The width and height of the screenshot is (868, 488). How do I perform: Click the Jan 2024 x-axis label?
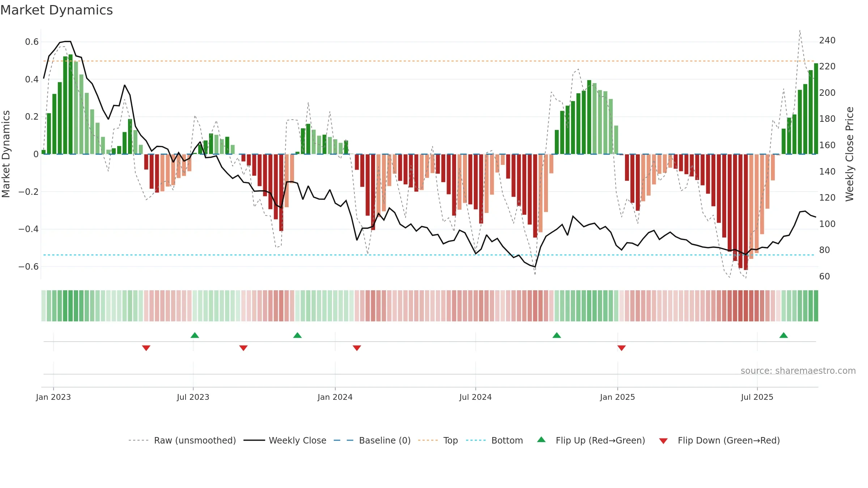pos(335,397)
